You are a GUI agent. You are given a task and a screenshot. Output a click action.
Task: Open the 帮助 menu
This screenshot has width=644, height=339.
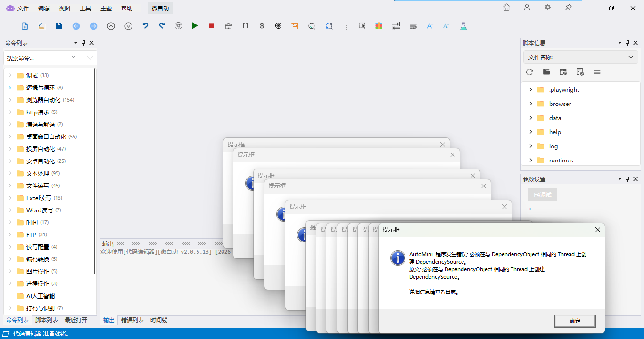tap(127, 8)
